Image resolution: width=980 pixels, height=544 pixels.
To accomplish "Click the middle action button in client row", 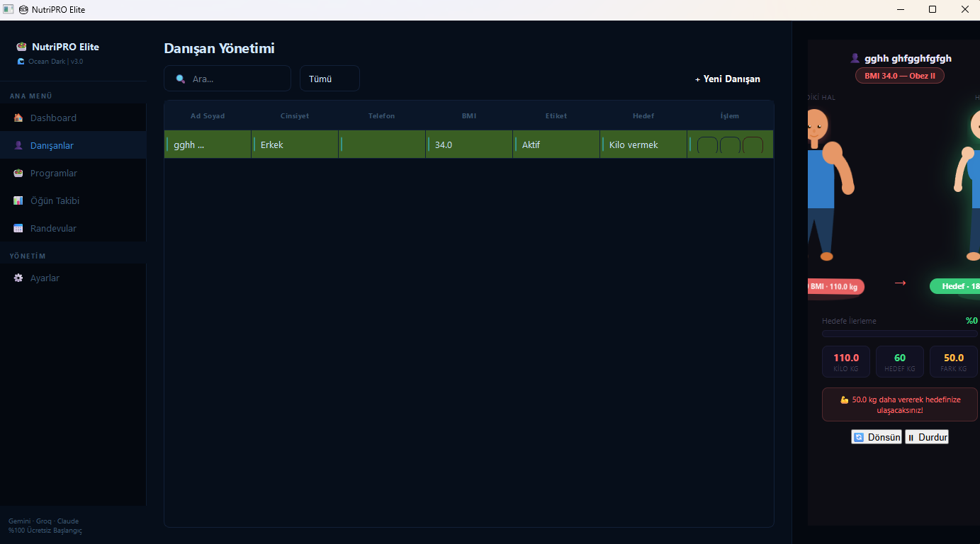I will click(x=730, y=145).
